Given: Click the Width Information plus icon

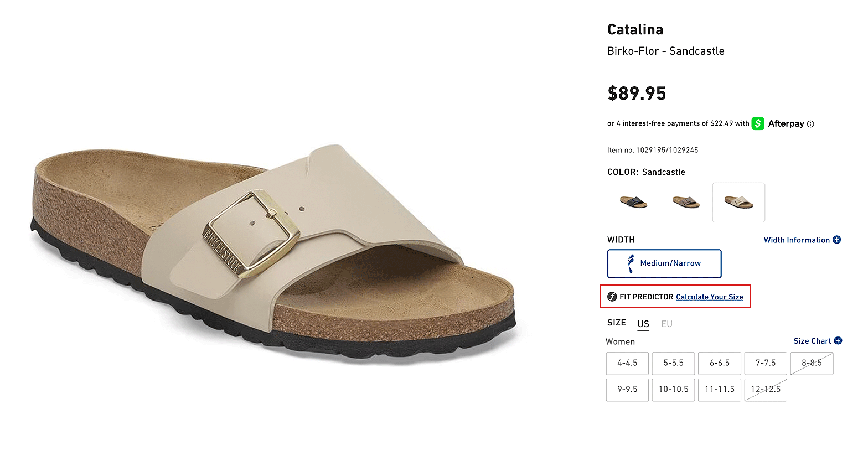Looking at the screenshot, I should [x=836, y=240].
